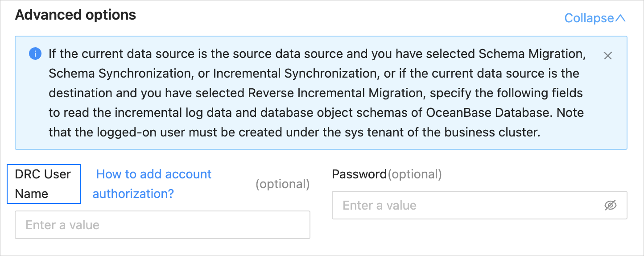644x256 pixels.
Task: Toggle password visibility with the eye icon
Action: click(611, 205)
